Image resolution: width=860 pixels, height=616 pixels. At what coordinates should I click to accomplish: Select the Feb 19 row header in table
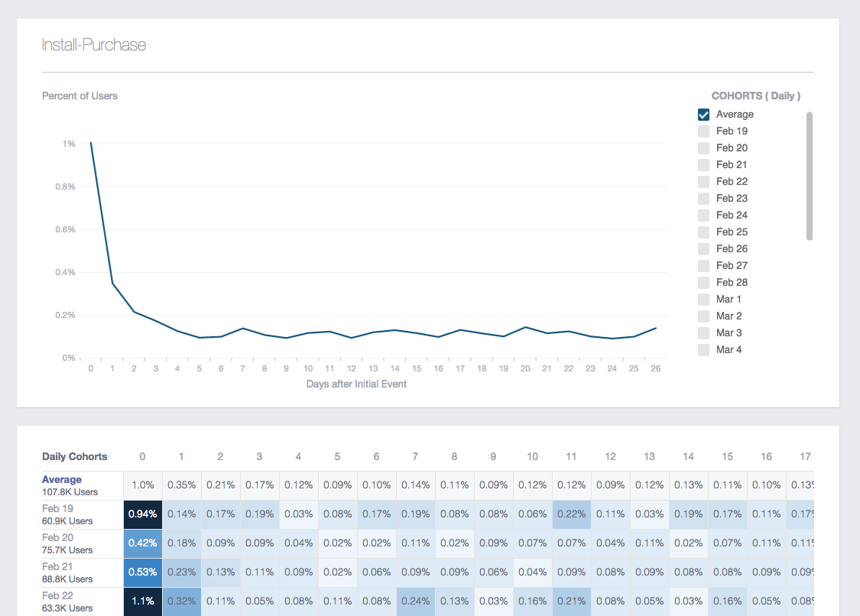coord(57,509)
